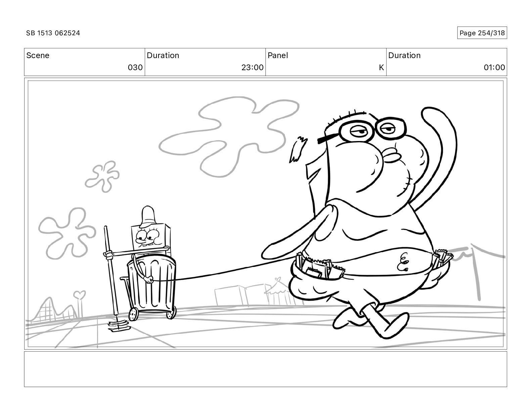Select scene number 030
This screenshot has height=411, width=532.
(x=135, y=67)
